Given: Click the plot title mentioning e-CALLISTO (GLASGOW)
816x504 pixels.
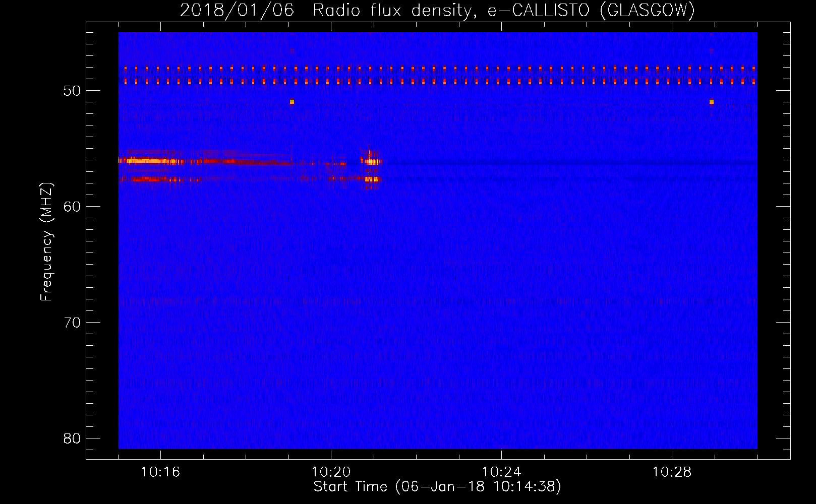Looking at the screenshot, I should [437, 10].
